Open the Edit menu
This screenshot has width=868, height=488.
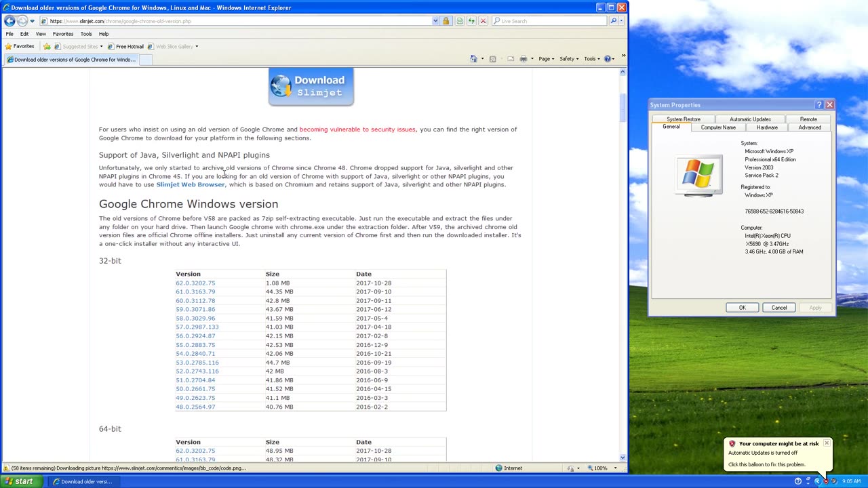click(x=24, y=34)
